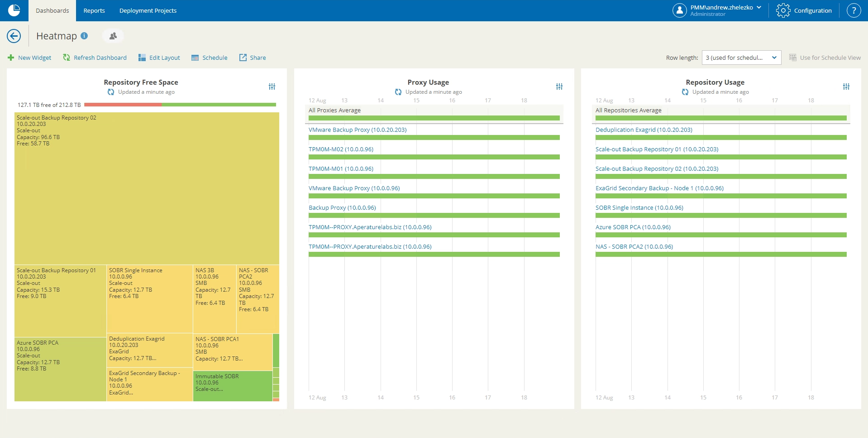Screen dimensions: 868x438
Task: Open the help question mark icon
Action: (854, 10)
